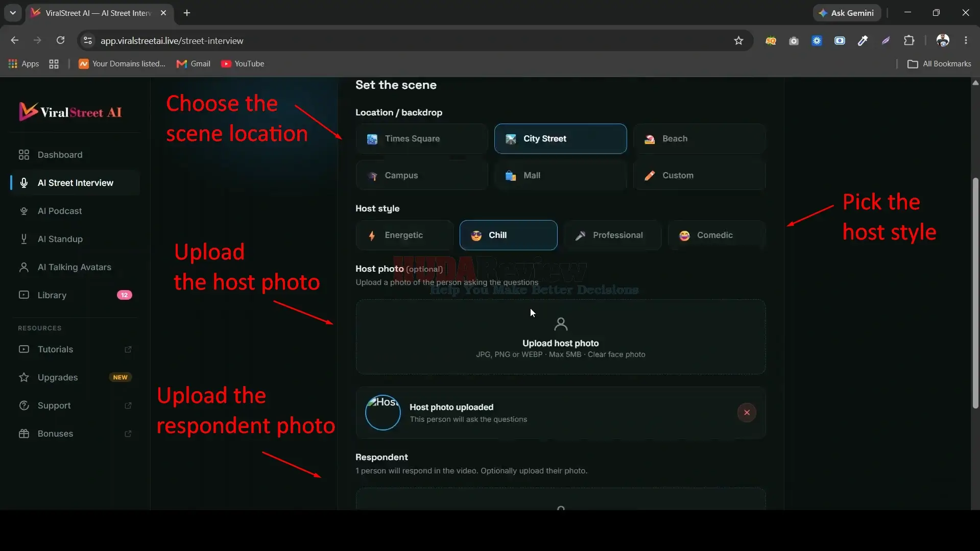Open the Apps bookmark shortcut
980x551 pixels.
pyautogui.click(x=23, y=64)
